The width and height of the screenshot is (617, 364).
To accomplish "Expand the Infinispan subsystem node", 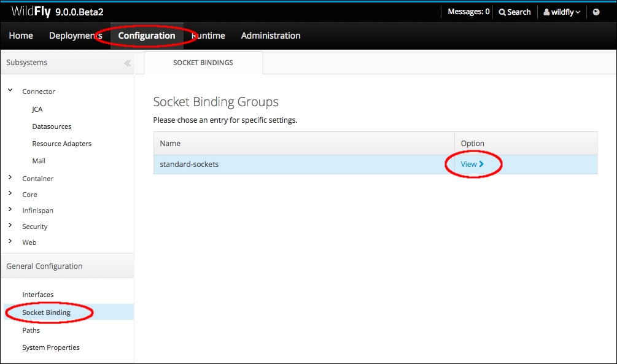I will click(x=10, y=210).
